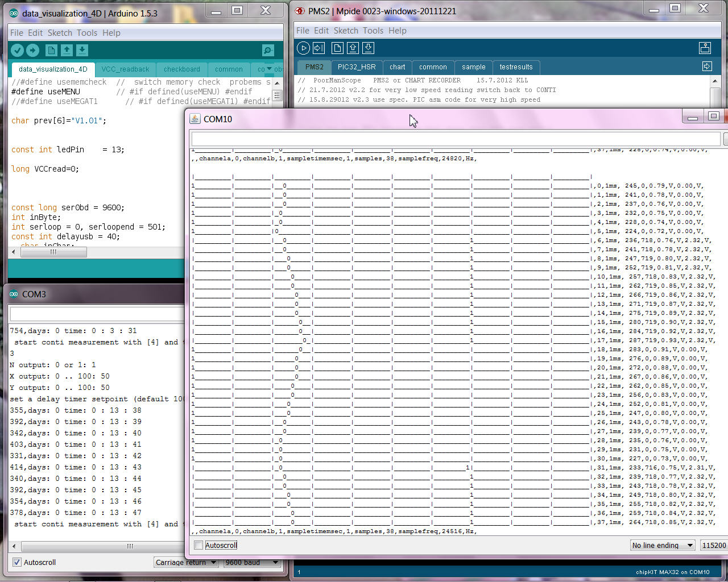Open the 9600 baud rate dropdown
Viewport: 728px width, 582px height.
(x=251, y=562)
